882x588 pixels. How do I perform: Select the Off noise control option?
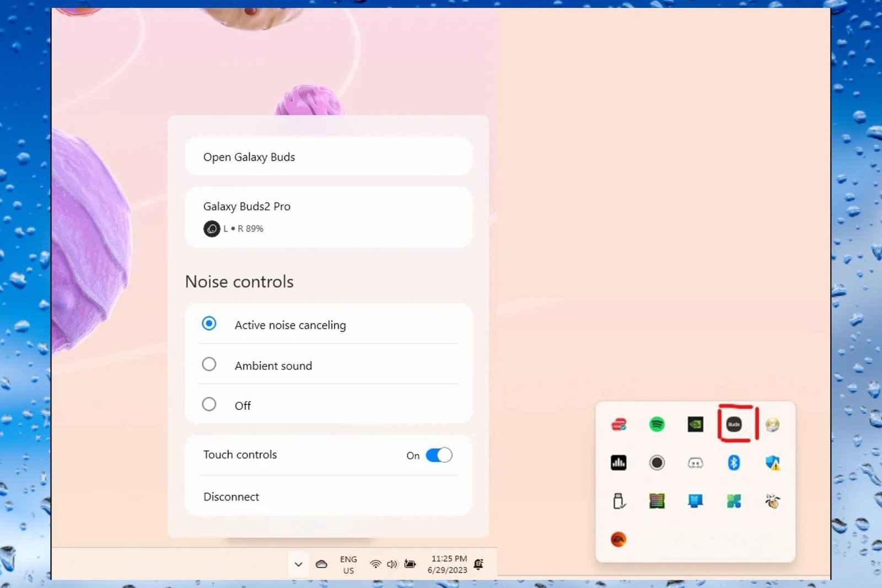click(x=329, y=405)
